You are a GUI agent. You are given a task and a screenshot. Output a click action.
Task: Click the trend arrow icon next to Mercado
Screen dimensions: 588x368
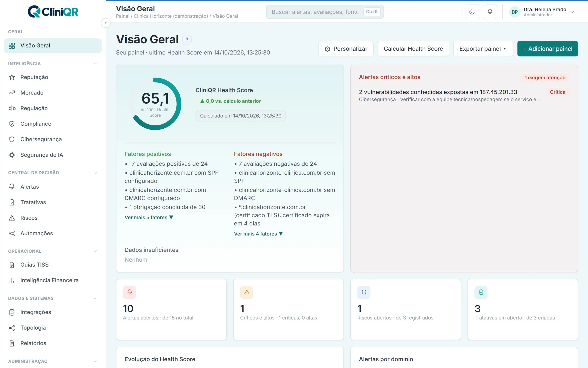point(12,93)
